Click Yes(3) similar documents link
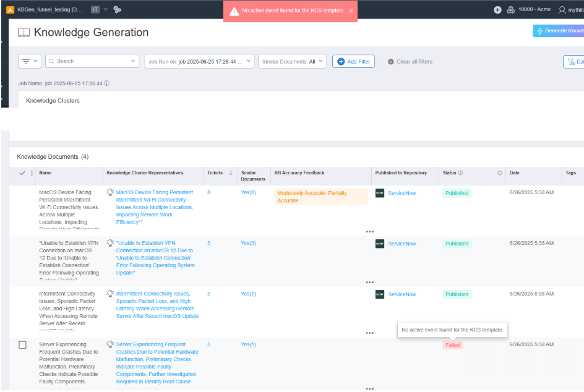The height and width of the screenshot is (392, 584). point(249,243)
